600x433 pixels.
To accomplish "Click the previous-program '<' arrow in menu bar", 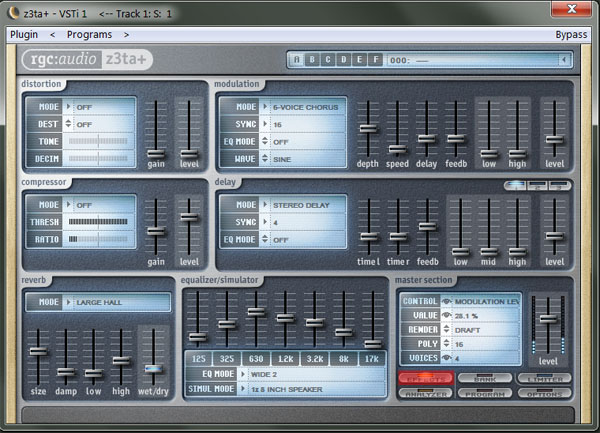I will (x=53, y=35).
